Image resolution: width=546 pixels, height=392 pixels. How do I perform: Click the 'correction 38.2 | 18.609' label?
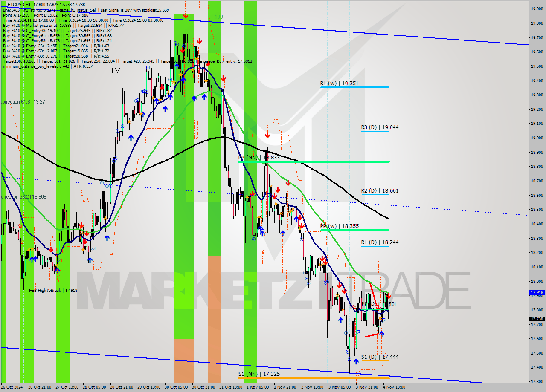pos(23,197)
